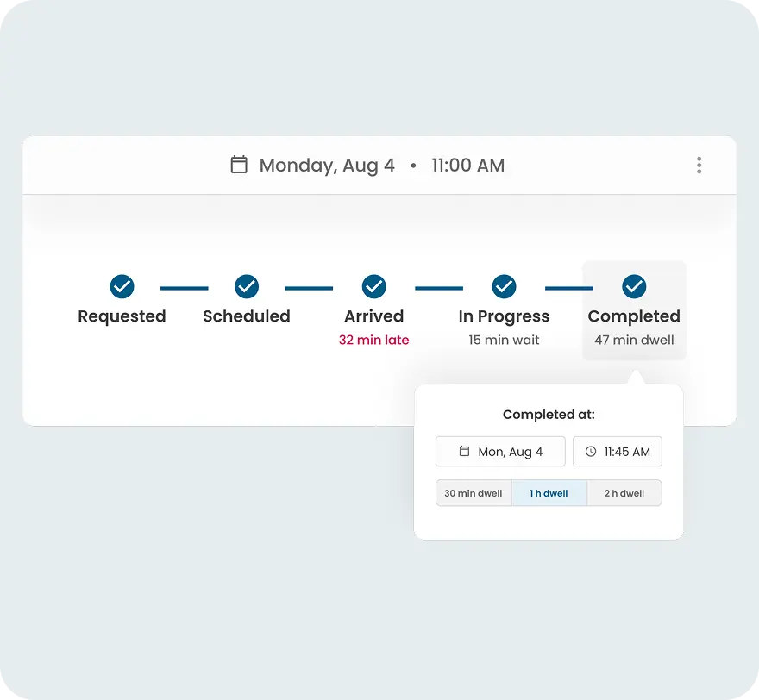Click the Completed step checkmark icon
The height and width of the screenshot is (700, 759).
click(x=634, y=285)
